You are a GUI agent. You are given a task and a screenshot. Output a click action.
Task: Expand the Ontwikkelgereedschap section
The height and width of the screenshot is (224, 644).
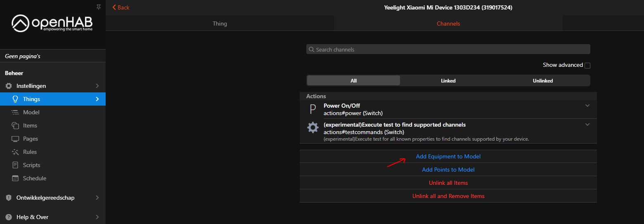pyautogui.click(x=97, y=198)
